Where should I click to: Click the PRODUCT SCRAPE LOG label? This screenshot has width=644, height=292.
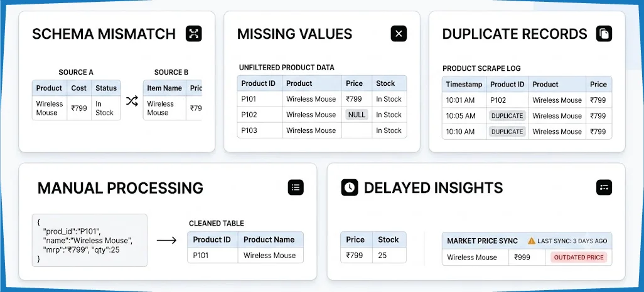[x=482, y=68]
